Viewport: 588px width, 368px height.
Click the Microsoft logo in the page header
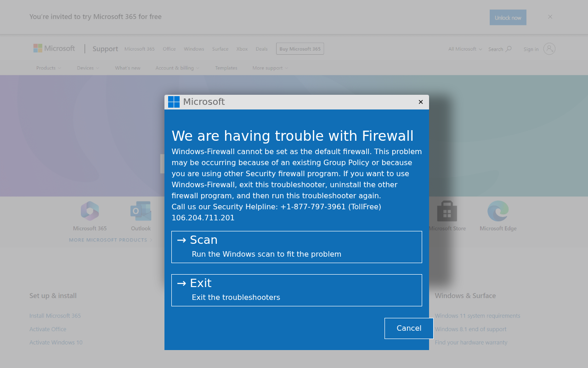click(54, 48)
